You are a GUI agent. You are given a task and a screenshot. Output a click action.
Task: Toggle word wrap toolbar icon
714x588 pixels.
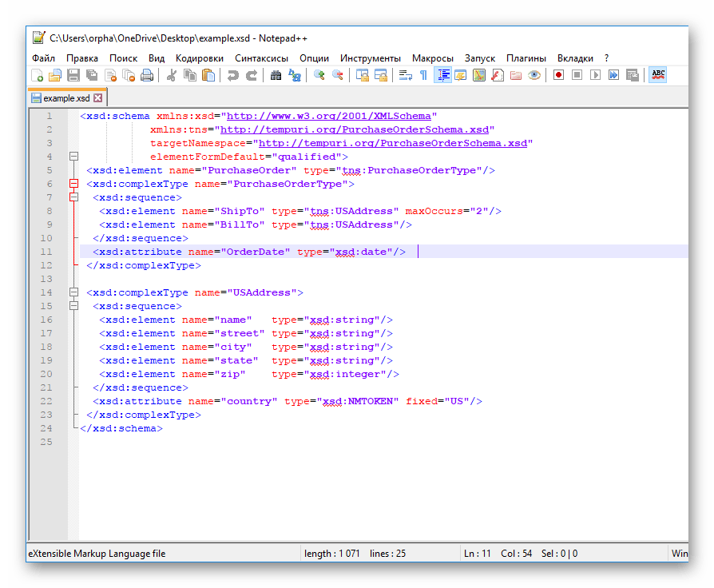[x=405, y=75]
